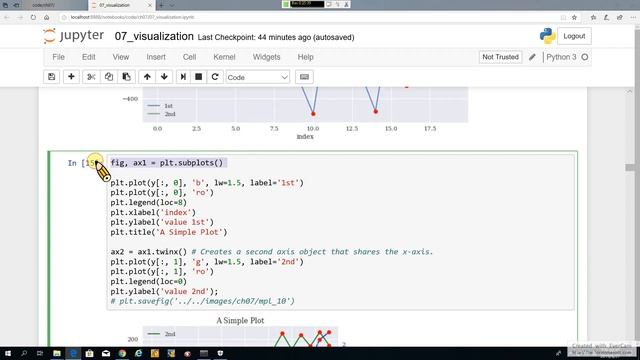Screen dimensions: 640x360
Task: Open File Explorer from the taskbar
Action: (x=57, y=353)
